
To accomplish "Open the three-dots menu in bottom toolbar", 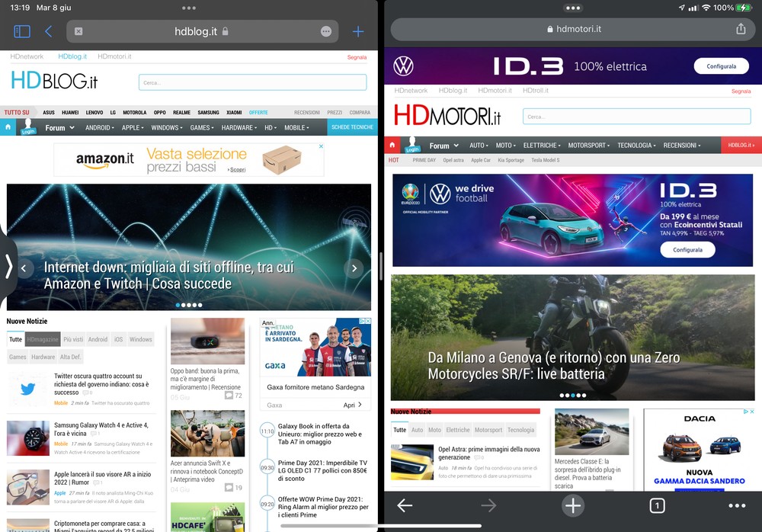I will pos(736,505).
